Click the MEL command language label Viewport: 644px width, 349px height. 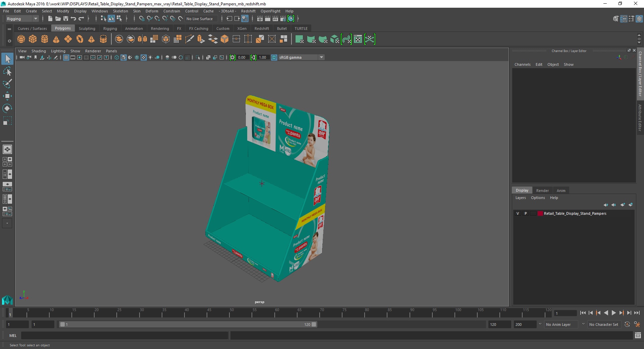pyautogui.click(x=13, y=336)
